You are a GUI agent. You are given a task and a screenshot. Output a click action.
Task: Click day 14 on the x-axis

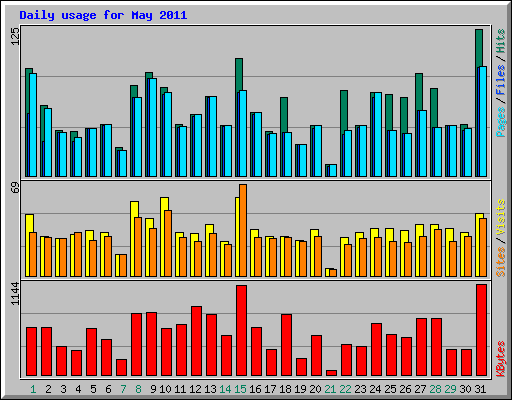[225, 389]
